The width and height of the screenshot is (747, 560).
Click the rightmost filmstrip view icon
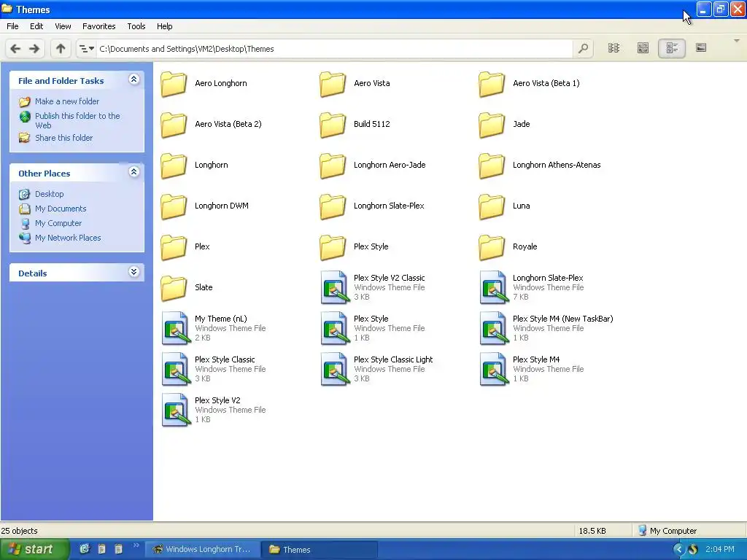pyautogui.click(x=701, y=47)
